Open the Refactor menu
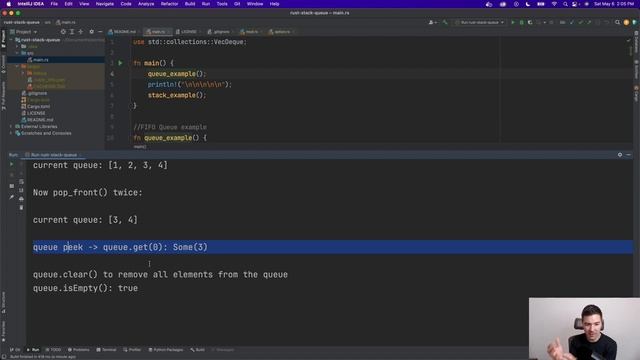This screenshot has width=640, height=360. [169, 4]
